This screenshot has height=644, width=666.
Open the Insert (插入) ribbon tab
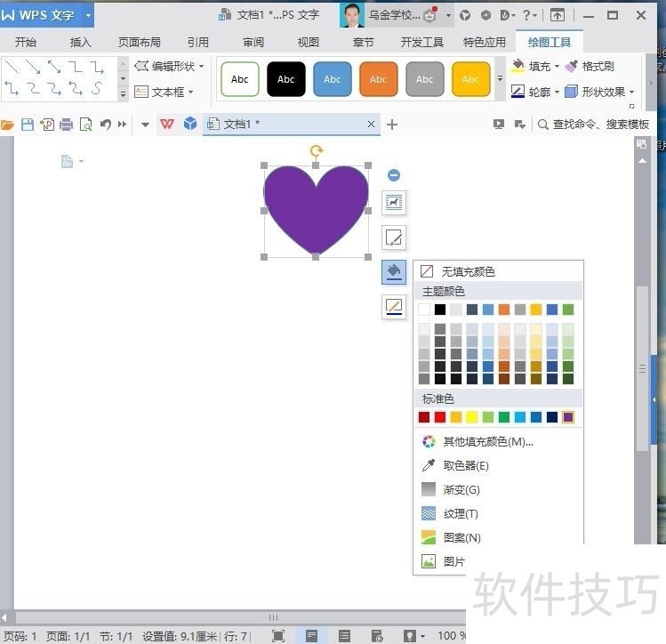point(80,42)
